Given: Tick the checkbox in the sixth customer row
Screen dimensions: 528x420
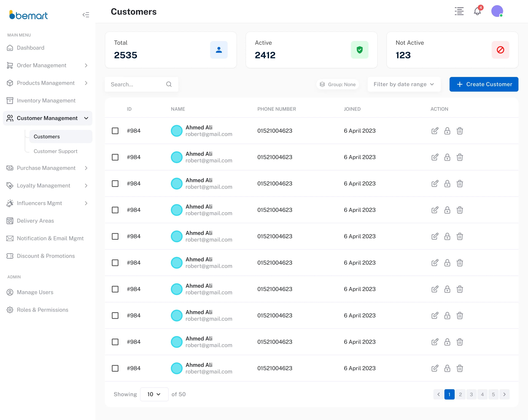Looking at the screenshot, I should 115,263.
